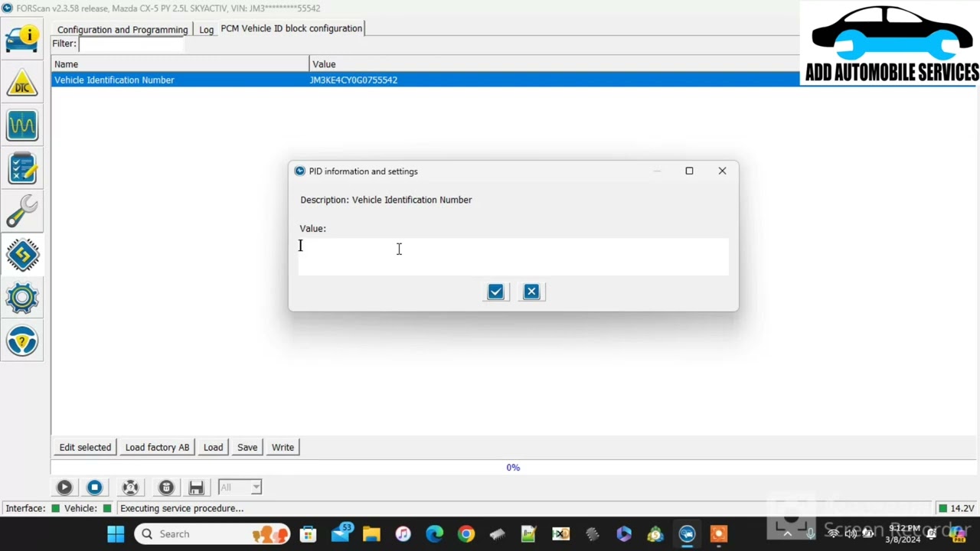Open the Vehicle information sidebar icon
Screen dimensions: 980x551
(22, 39)
